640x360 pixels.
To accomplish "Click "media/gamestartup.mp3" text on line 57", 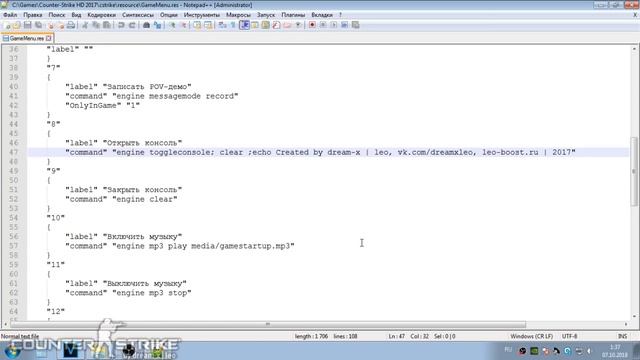I will [x=241, y=247].
